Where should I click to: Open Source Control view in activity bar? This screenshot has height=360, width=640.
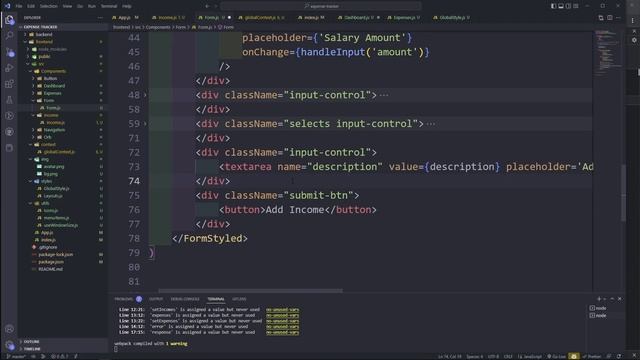[9, 52]
